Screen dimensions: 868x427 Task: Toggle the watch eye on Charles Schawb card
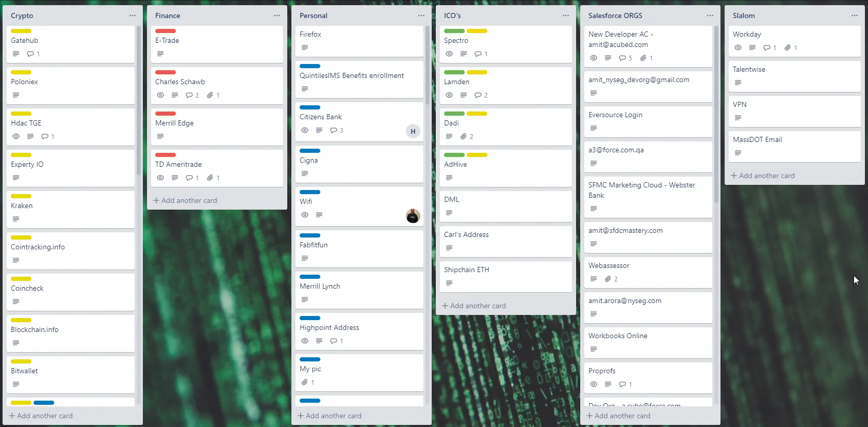160,95
